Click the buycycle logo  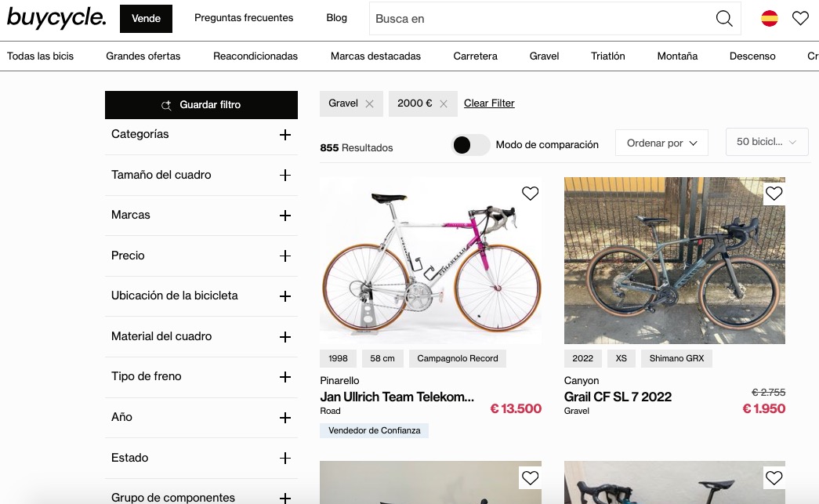click(56, 18)
